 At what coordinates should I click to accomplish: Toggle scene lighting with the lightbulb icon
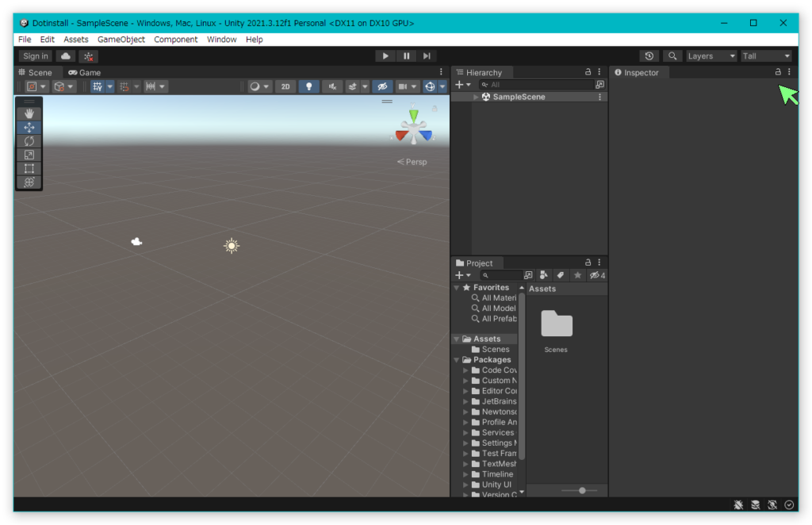click(x=309, y=86)
